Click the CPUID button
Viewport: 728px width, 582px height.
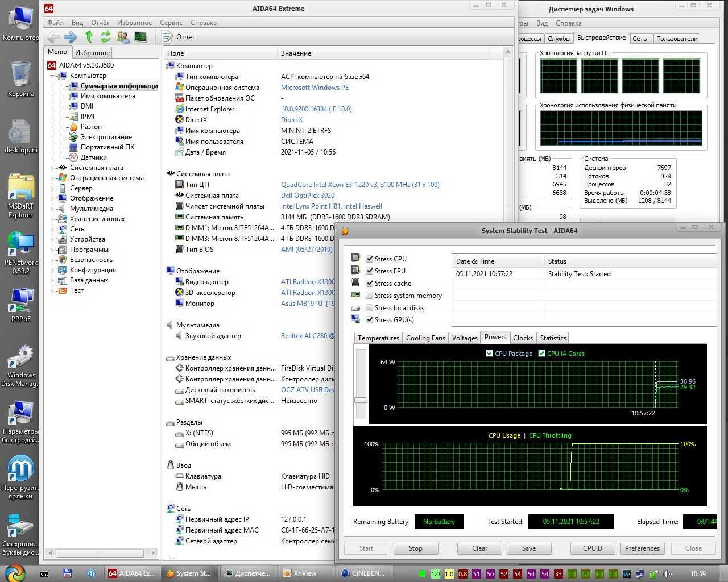pos(593,548)
